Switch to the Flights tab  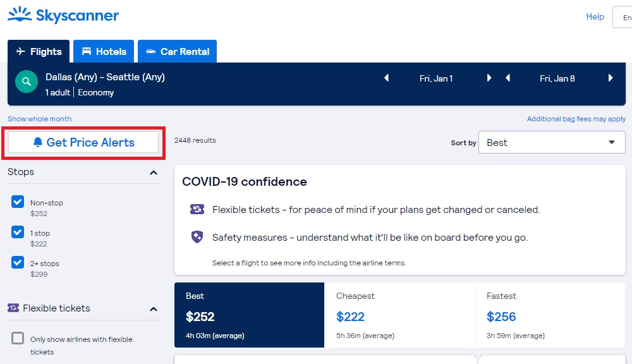39,51
